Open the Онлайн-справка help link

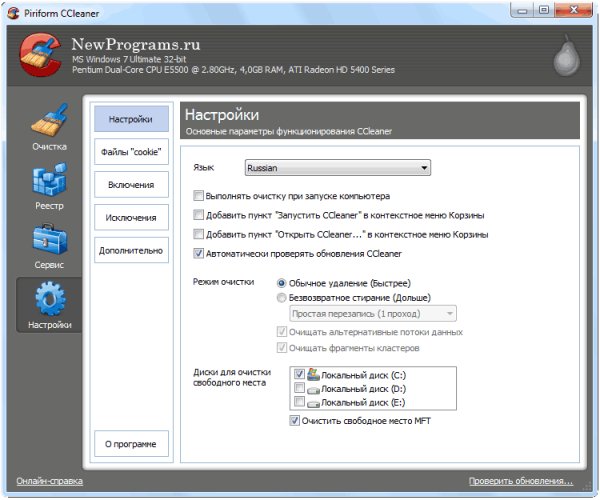tap(49, 481)
